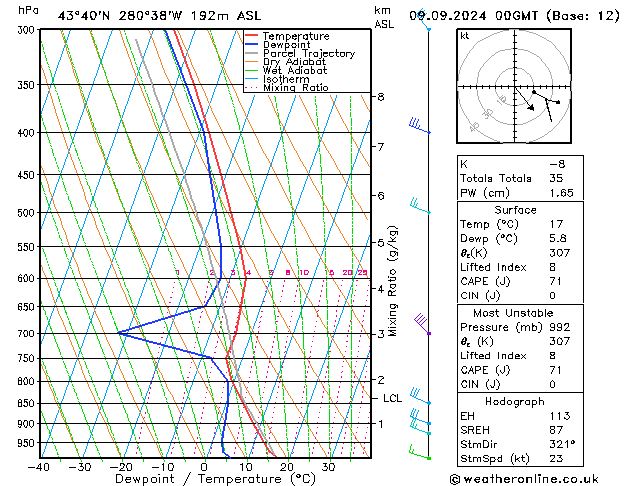Click the blue wind barb at 400 hPa

(x=420, y=126)
